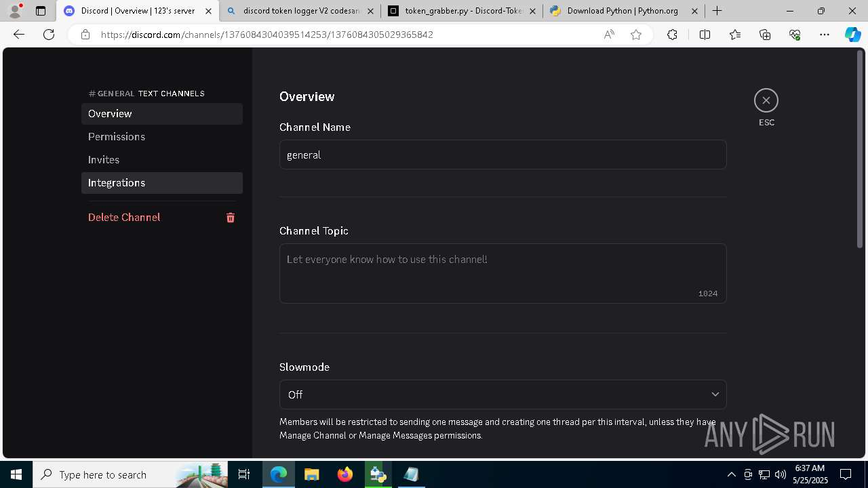Select Delete Channel option
Viewport: 868px width, 488px height.
point(162,218)
